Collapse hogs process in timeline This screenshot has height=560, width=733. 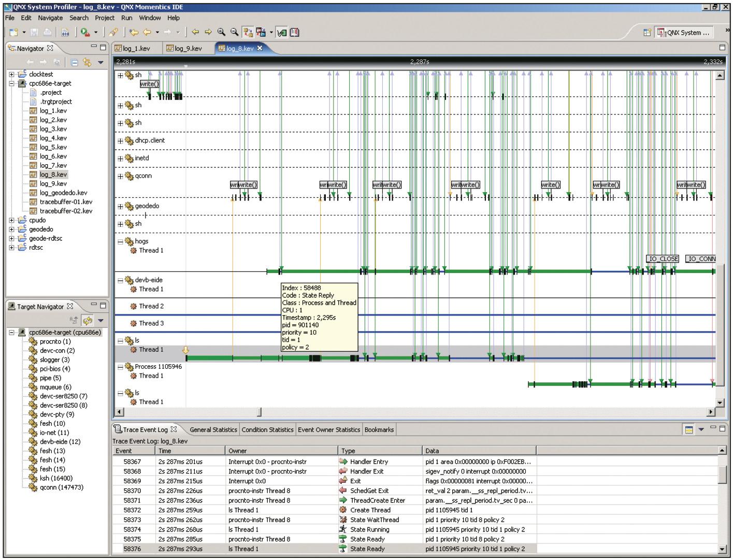[120, 241]
